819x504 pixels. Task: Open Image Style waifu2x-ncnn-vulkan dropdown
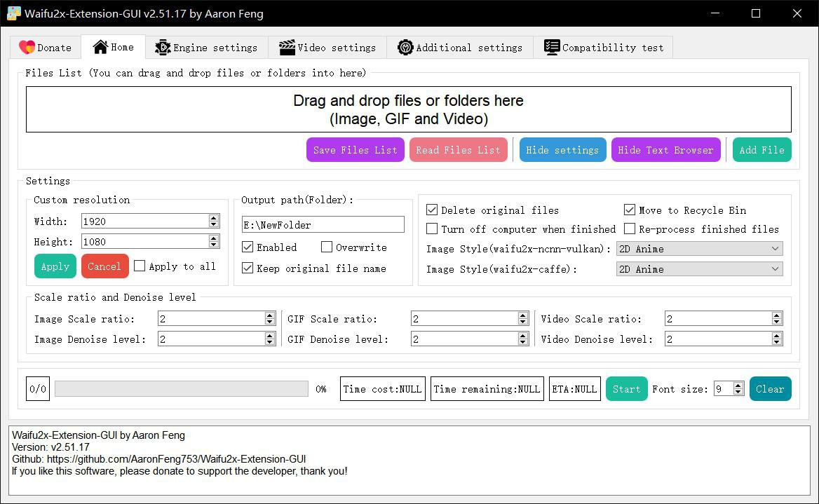tap(699, 249)
